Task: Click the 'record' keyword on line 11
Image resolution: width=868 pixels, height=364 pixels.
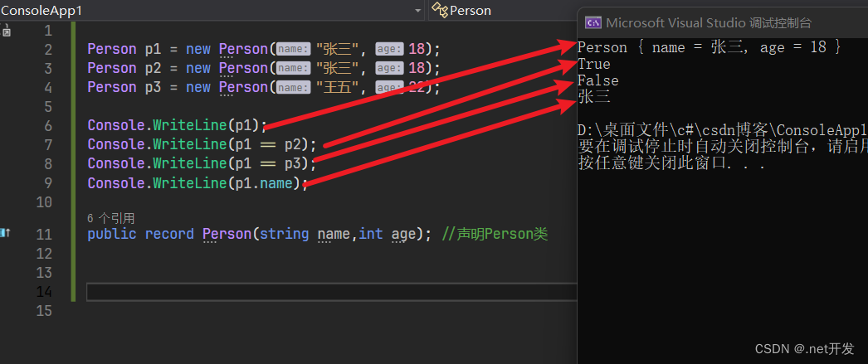Action: [x=169, y=234]
